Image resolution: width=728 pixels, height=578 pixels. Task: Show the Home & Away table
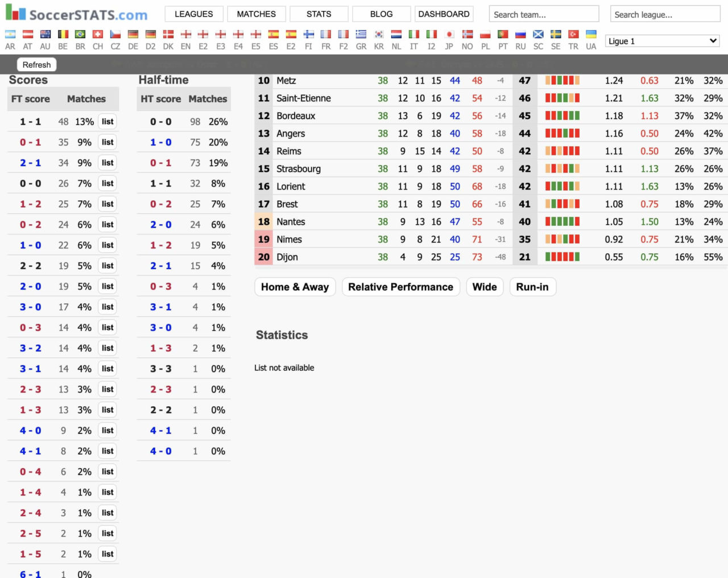point(295,287)
